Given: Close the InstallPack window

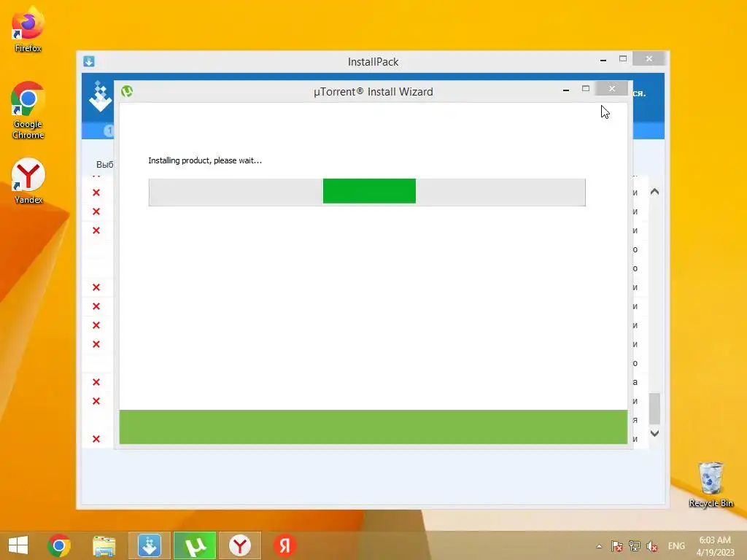Looking at the screenshot, I should point(649,58).
